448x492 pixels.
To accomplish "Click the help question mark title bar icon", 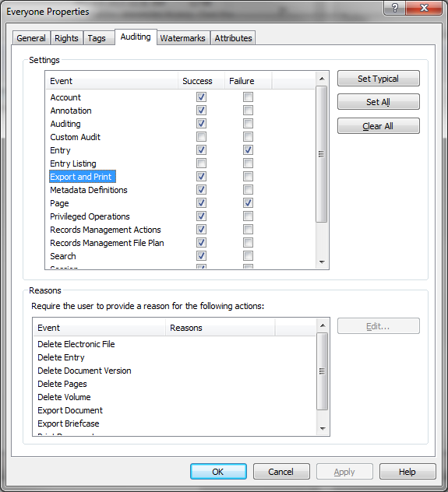I will 394,8.
